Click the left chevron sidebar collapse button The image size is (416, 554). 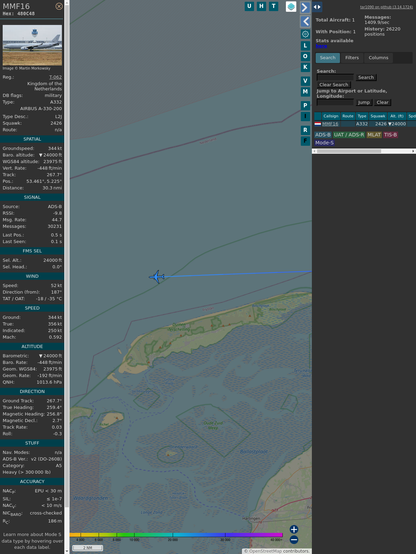[x=305, y=22]
